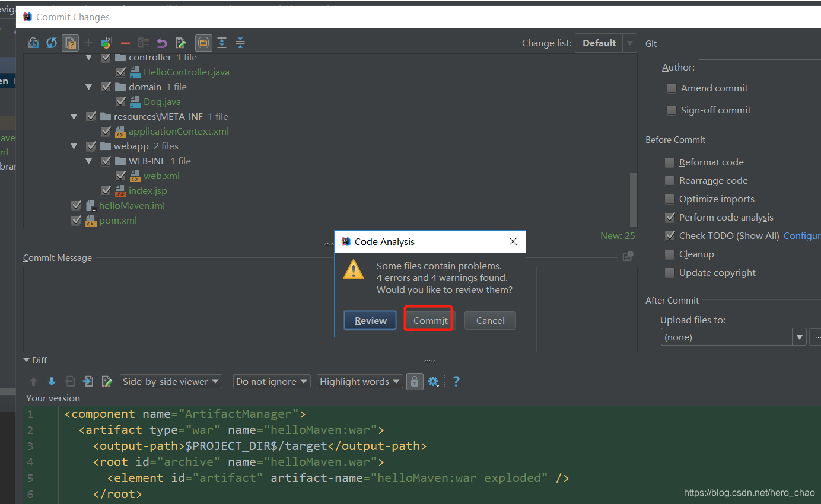Image resolution: width=821 pixels, height=504 pixels.
Task: Uncheck the HelloController.java checkbox
Action: point(121,72)
